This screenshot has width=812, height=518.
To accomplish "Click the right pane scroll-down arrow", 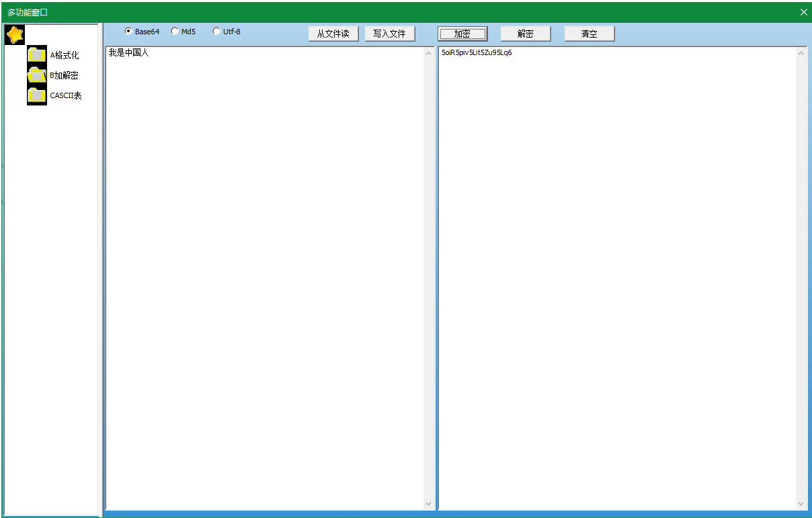I will (801, 503).
